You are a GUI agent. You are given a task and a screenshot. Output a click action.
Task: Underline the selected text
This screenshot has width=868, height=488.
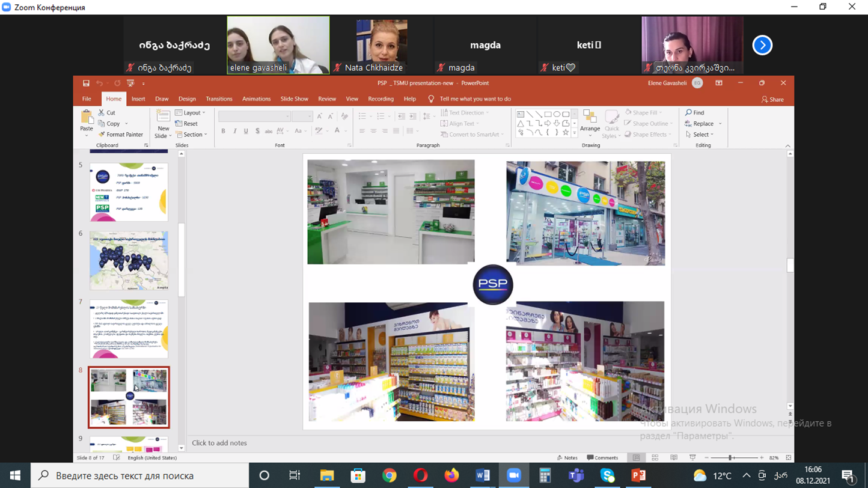tap(246, 131)
